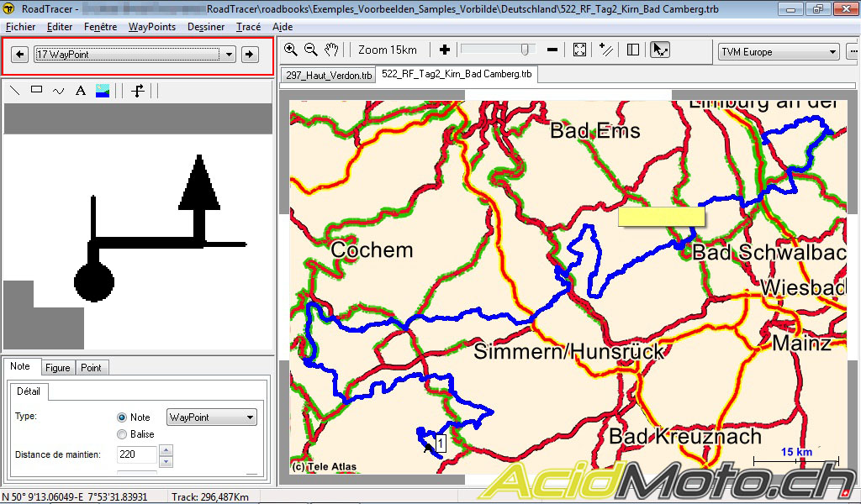The width and height of the screenshot is (861, 504).
Task: Switch to the Point tab
Action: pyautogui.click(x=91, y=368)
